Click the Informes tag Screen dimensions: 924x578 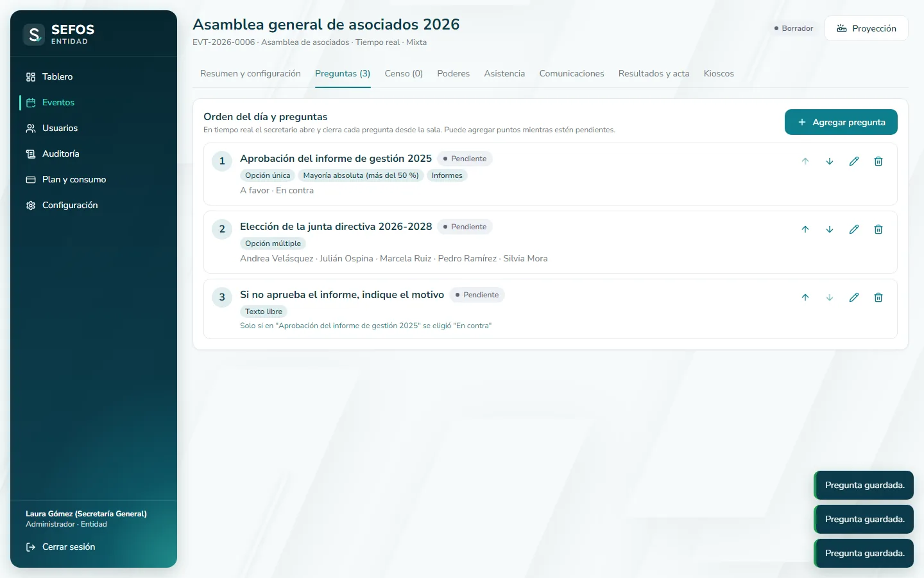point(447,175)
